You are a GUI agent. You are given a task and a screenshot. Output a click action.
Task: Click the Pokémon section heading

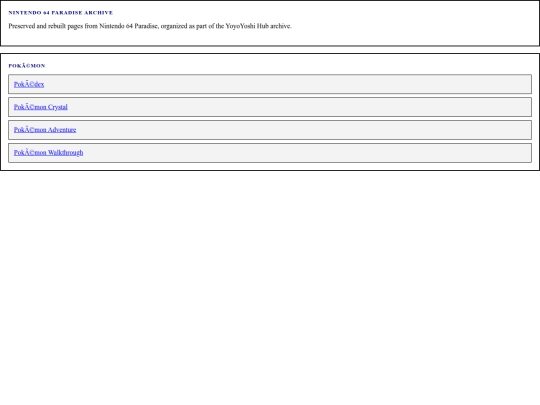coord(27,66)
